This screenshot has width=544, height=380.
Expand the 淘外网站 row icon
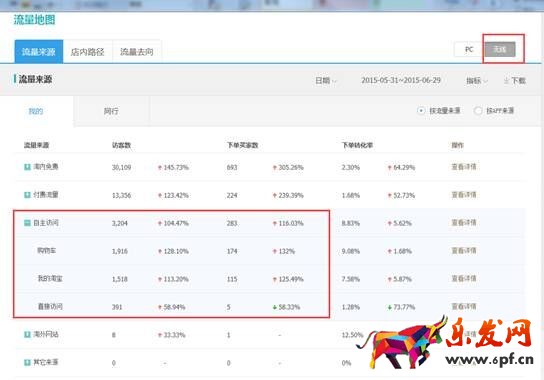(x=27, y=335)
